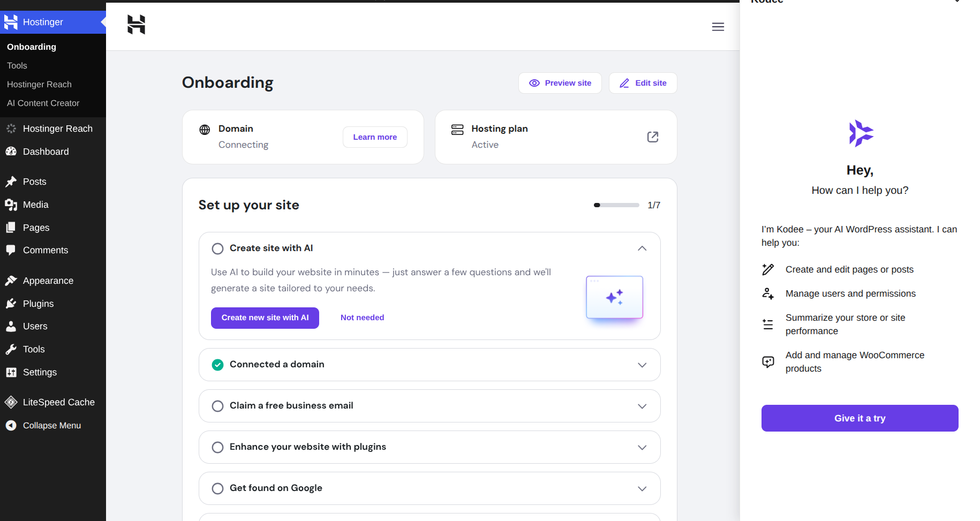Open Tools under Hostinger submenu
Screen dimensions: 980x521
coord(17,65)
